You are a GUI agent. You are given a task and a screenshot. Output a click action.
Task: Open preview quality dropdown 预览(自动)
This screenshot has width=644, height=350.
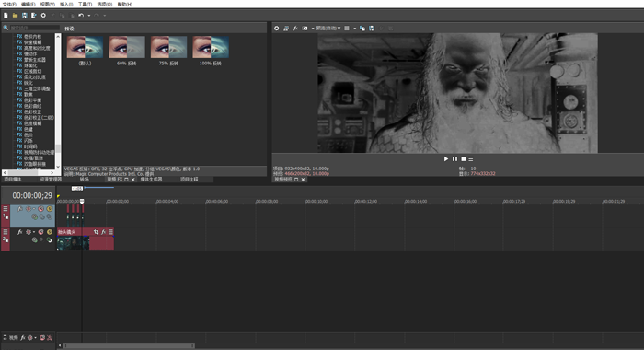point(328,29)
